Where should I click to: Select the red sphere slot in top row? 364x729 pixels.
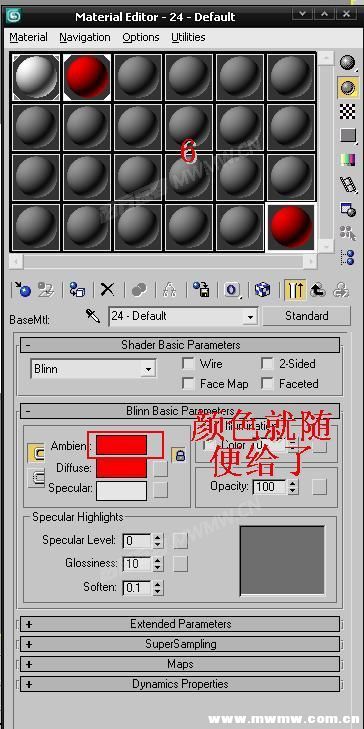click(87, 77)
